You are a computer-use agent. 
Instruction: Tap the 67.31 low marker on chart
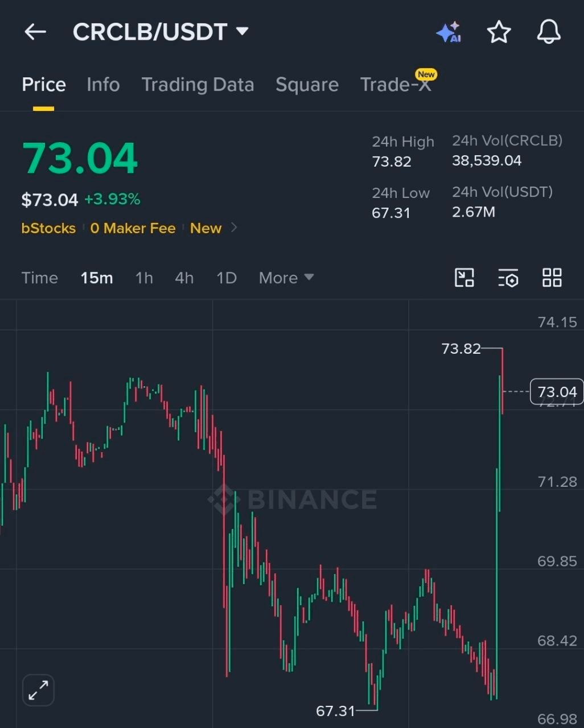[335, 710]
